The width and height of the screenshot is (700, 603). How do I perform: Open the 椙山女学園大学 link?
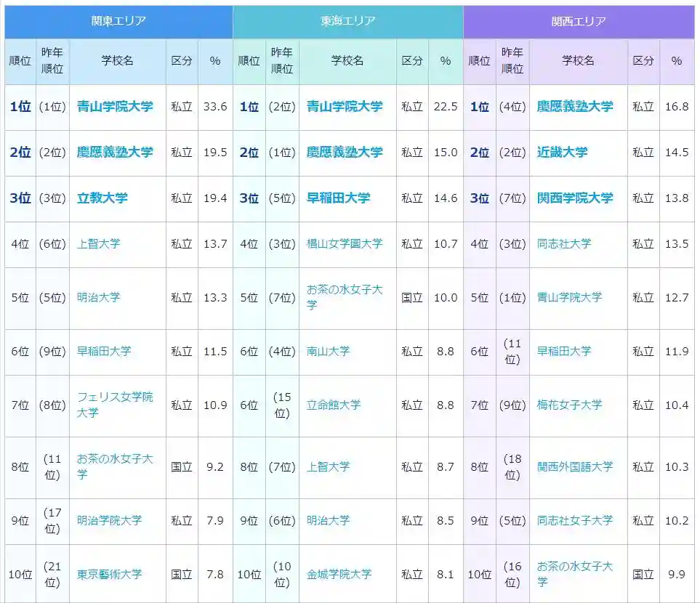tap(345, 244)
